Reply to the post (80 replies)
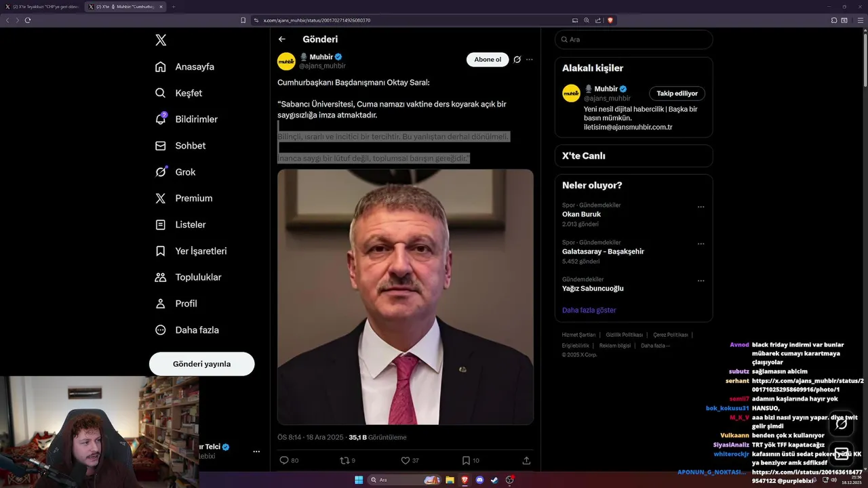The height and width of the screenshot is (488, 868). tap(289, 460)
